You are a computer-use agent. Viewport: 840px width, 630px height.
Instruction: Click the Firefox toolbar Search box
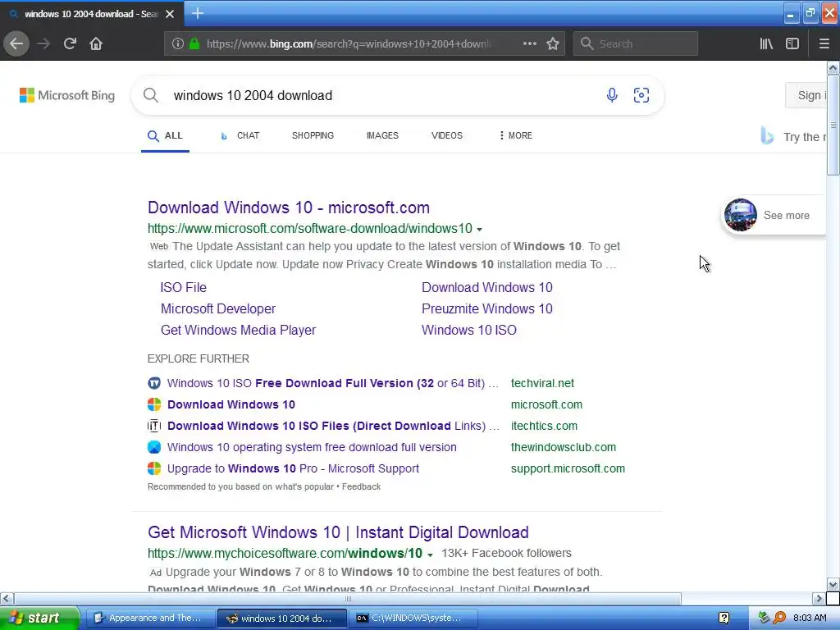636,43
